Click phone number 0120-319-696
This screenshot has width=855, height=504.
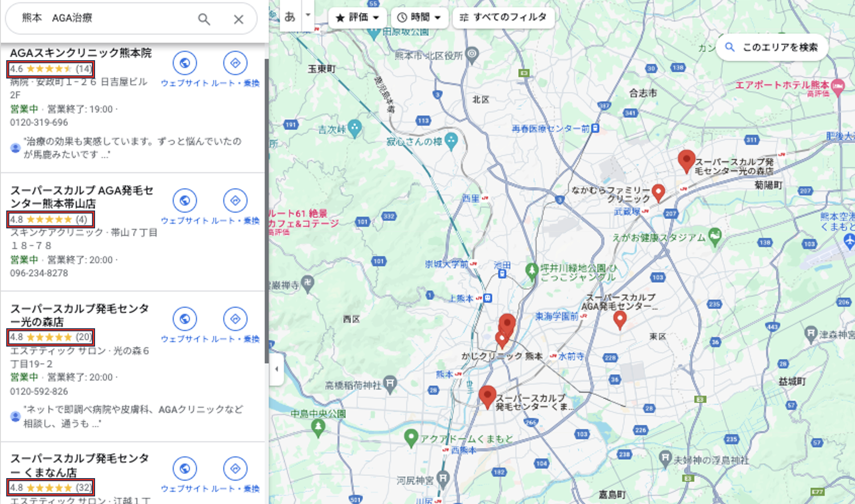39,123
